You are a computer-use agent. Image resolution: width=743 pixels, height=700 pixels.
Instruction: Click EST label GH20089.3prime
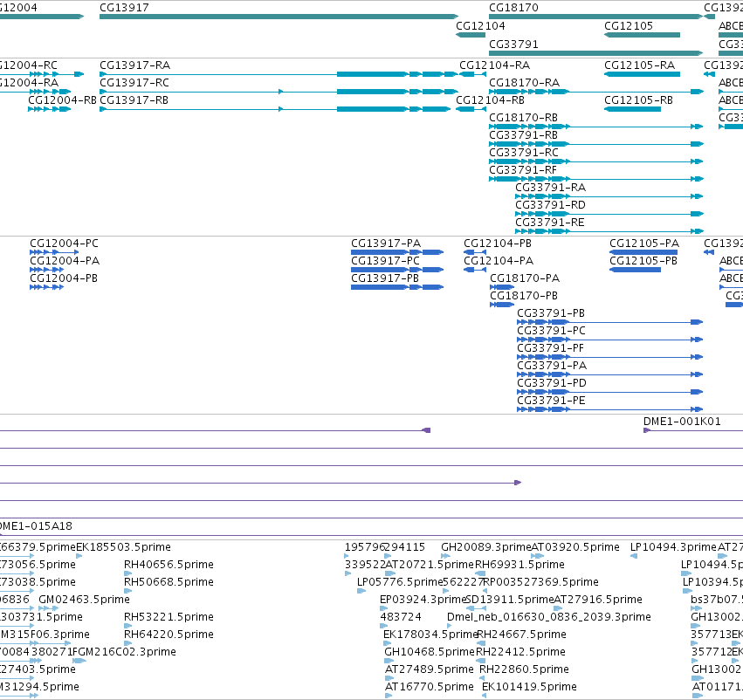coord(486,547)
